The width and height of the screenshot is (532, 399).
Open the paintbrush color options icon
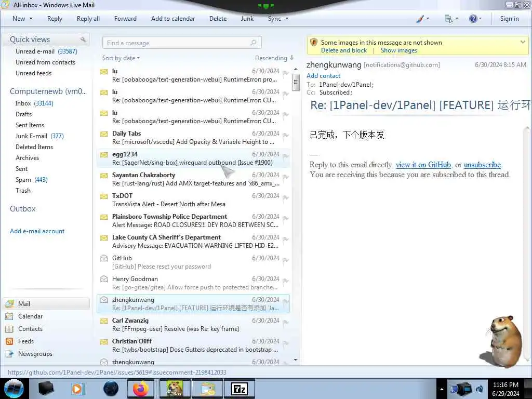click(x=420, y=19)
